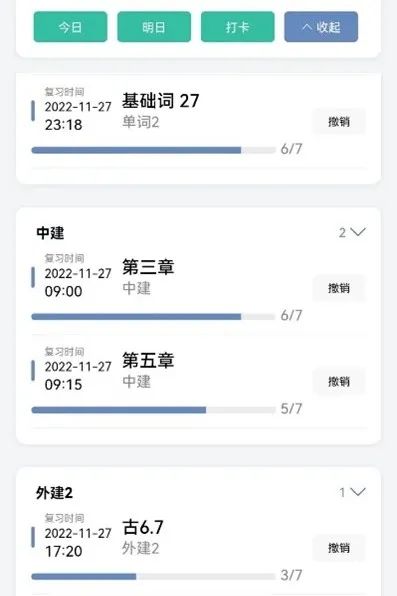Open the 基础词 27 review item
The width and height of the screenshot is (397, 596).
tap(160, 101)
